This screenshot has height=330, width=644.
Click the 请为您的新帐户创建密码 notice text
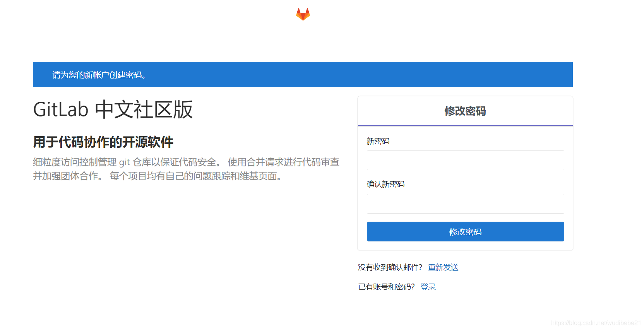[99, 75]
